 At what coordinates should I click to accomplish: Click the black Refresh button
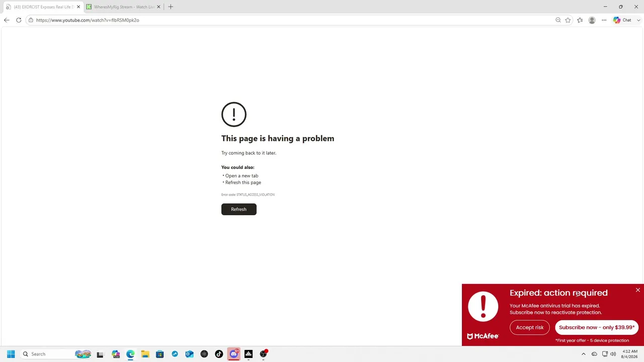coord(239,209)
